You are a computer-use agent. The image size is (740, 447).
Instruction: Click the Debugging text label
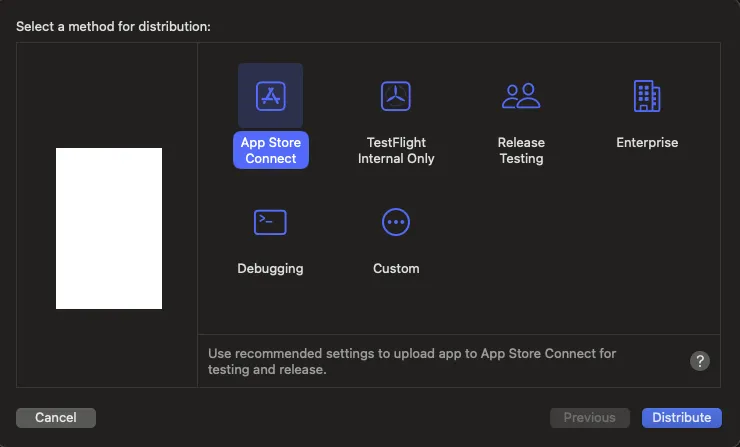[270, 268]
